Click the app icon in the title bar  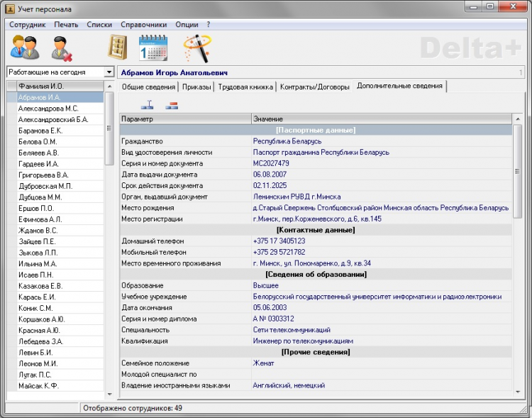10,9
